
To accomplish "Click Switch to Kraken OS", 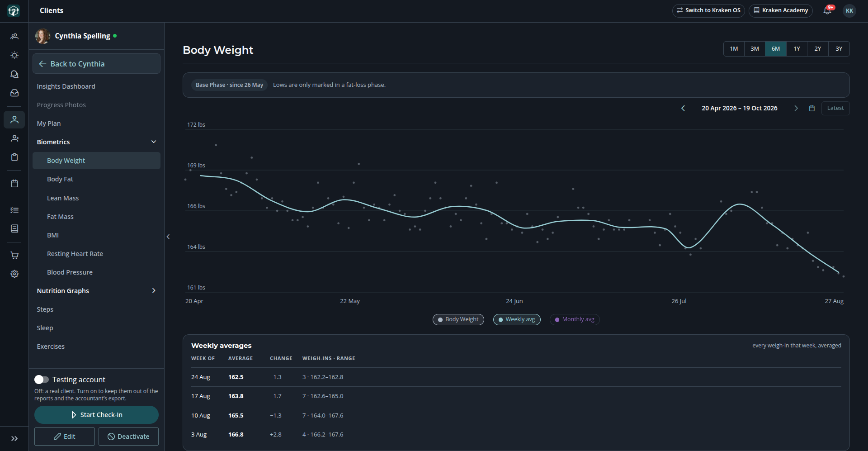I will pos(708,10).
